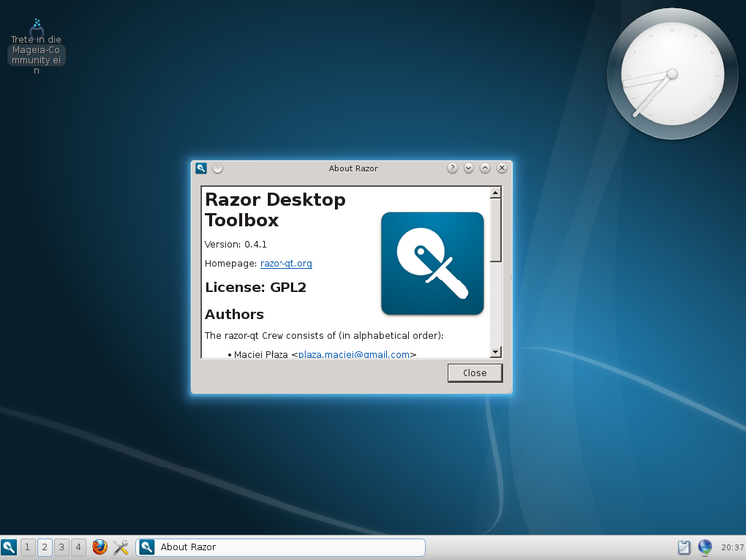Screen dimensions: 746x560
Task: Open the razor-qt.org homepage link
Action: coord(286,263)
